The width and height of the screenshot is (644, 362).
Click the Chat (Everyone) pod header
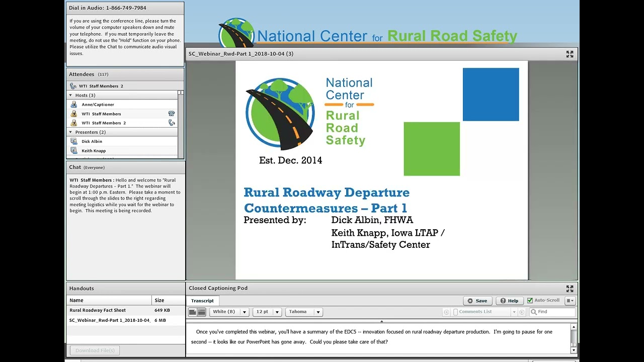pyautogui.click(x=125, y=167)
